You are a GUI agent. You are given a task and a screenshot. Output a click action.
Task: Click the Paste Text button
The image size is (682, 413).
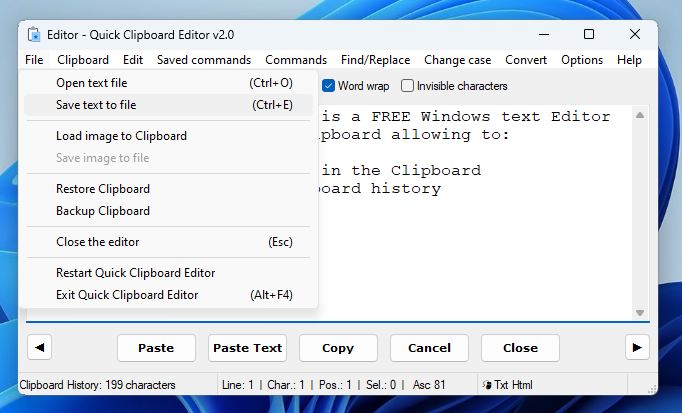click(247, 348)
